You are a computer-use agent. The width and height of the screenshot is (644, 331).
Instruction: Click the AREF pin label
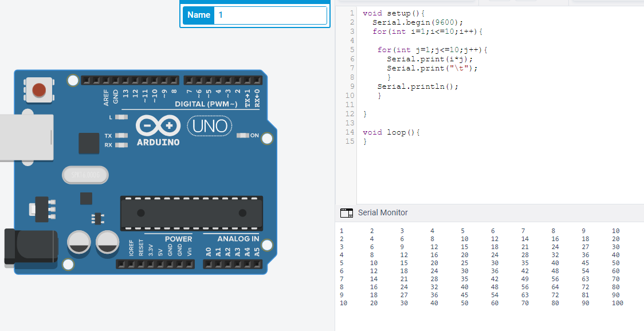pyautogui.click(x=106, y=98)
